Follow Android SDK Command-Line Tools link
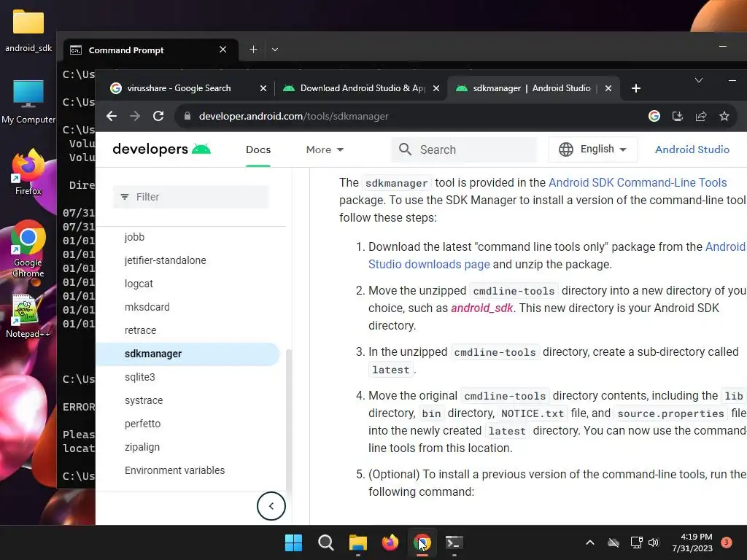The image size is (747, 560). tap(638, 182)
